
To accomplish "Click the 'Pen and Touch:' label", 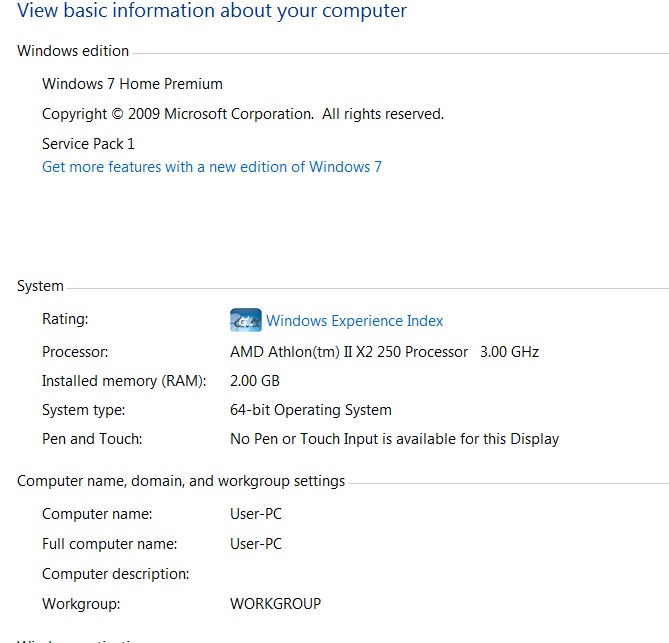I will coord(92,439).
